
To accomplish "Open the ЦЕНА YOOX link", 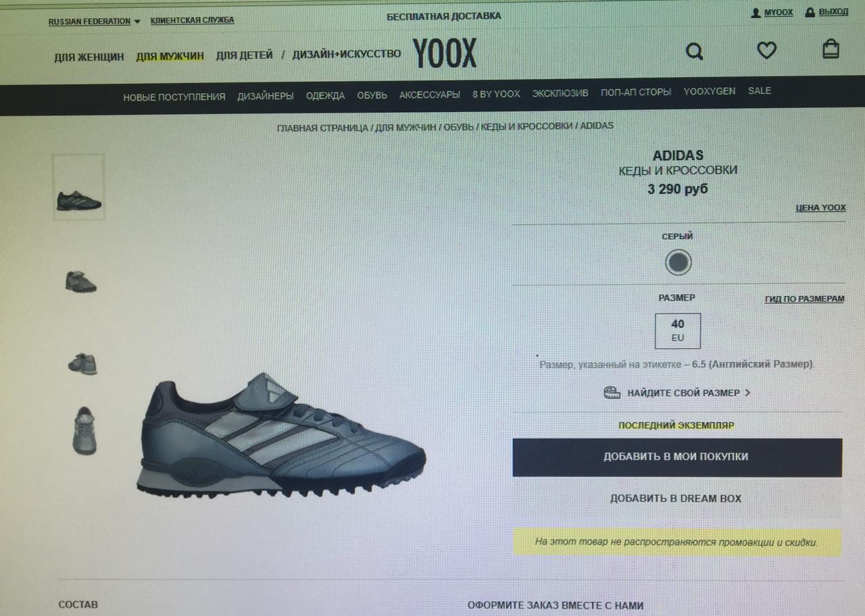I will click(820, 208).
